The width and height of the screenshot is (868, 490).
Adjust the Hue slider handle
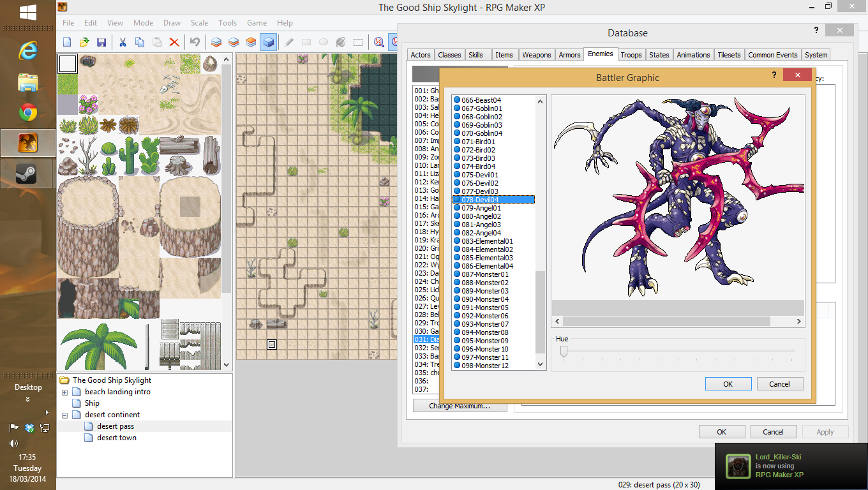(x=564, y=351)
